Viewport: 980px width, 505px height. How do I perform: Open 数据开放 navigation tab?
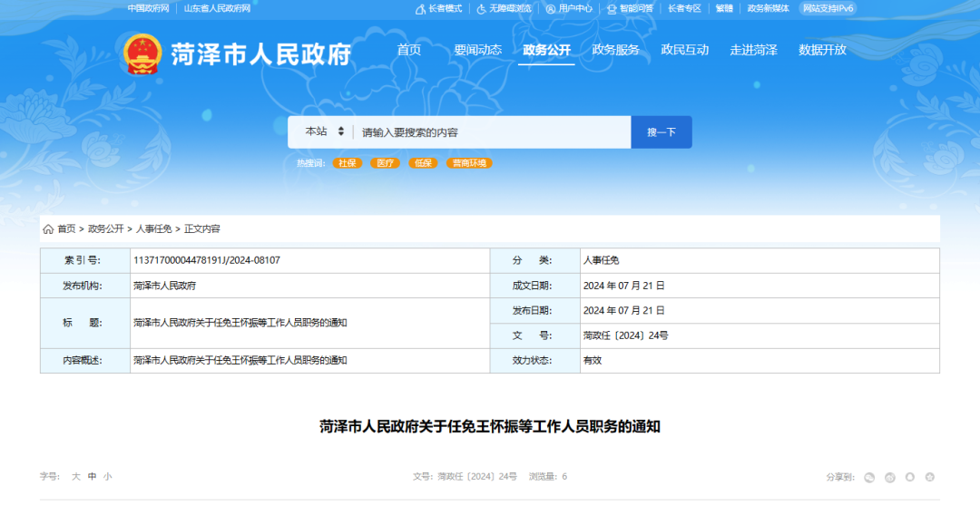[x=822, y=50]
